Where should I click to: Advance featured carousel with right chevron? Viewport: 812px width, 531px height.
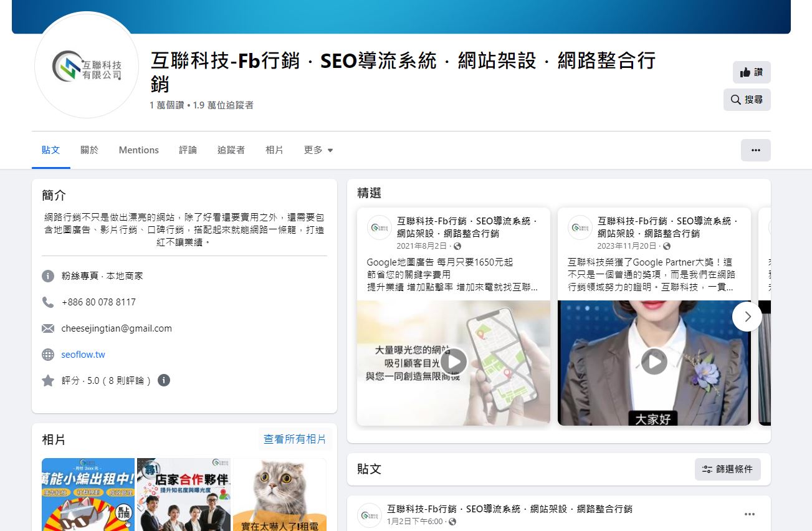(747, 317)
